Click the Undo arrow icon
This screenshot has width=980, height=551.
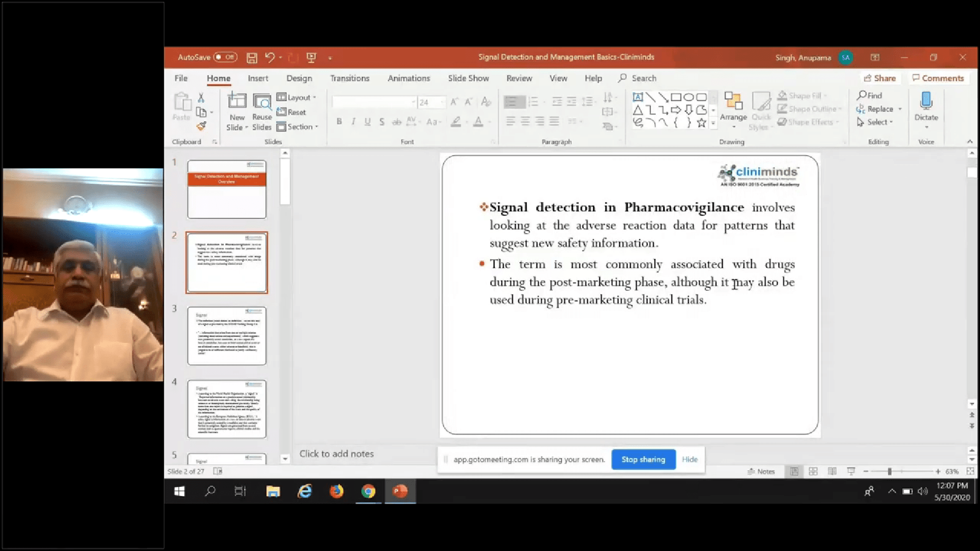[269, 58]
